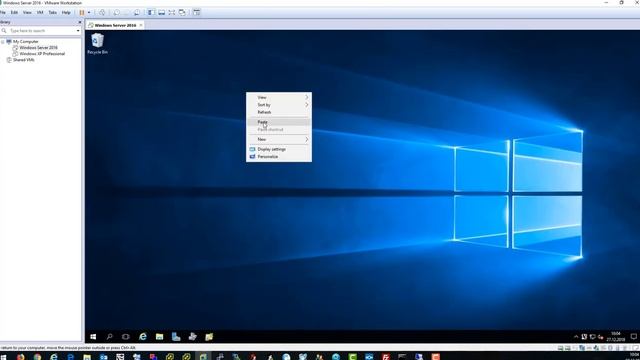Open the View submenu in context menu

click(x=279, y=97)
